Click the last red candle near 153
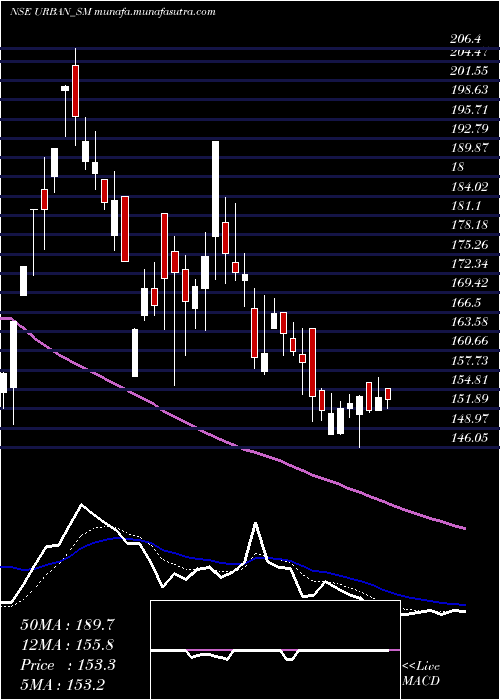The height and width of the screenshot is (700, 500). pyautogui.click(x=388, y=394)
